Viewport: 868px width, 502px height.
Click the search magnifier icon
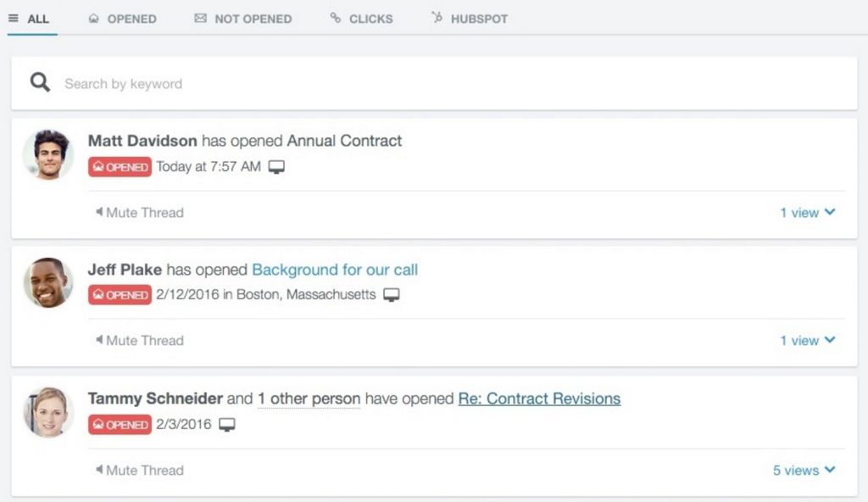[x=40, y=82]
